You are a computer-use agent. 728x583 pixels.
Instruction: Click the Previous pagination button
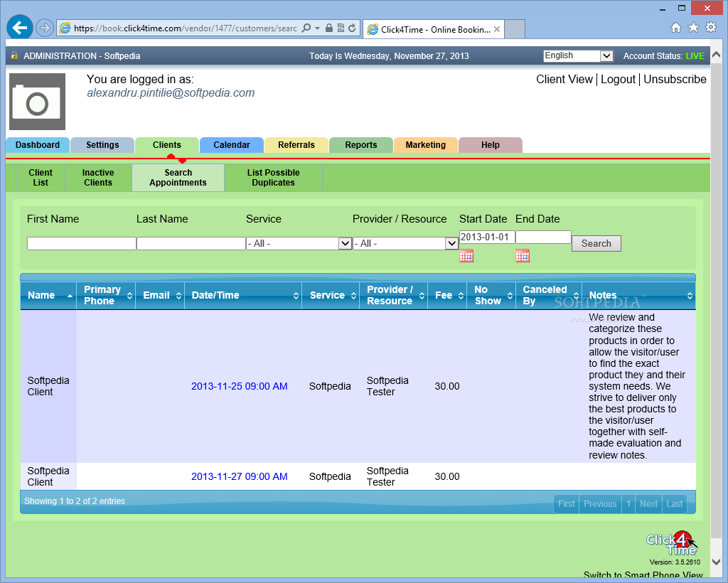tap(600, 504)
